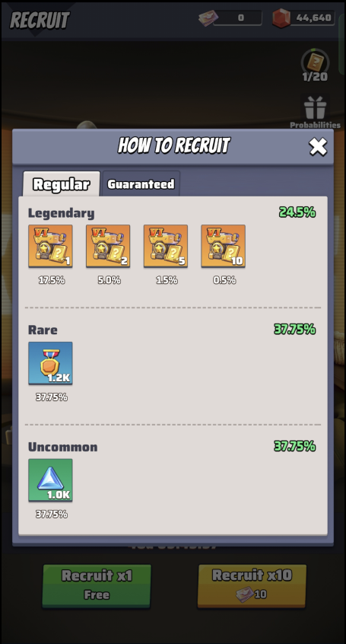This screenshot has width=346, height=644.
Task: Close the How to Recruit dialog
Action: (x=318, y=147)
